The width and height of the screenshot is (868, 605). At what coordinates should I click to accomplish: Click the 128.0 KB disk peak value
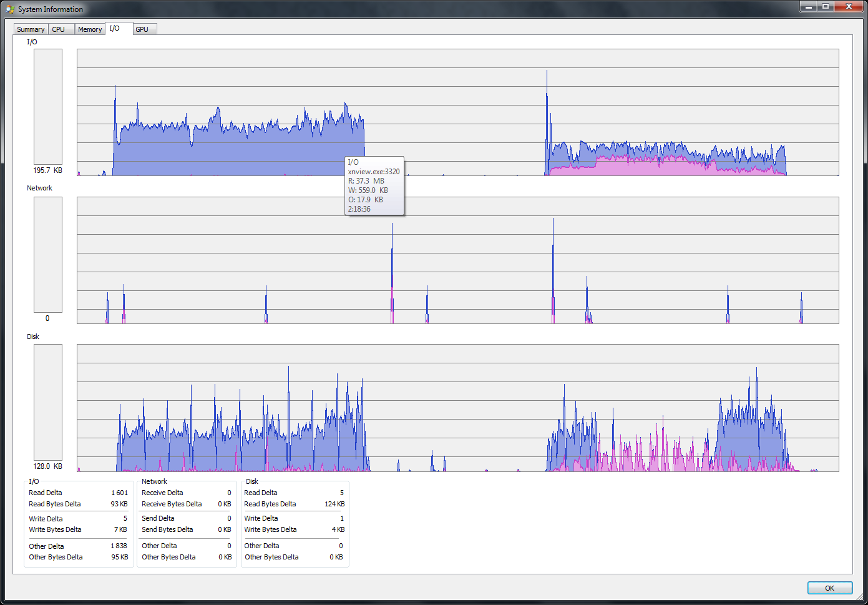pyautogui.click(x=48, y=466)
